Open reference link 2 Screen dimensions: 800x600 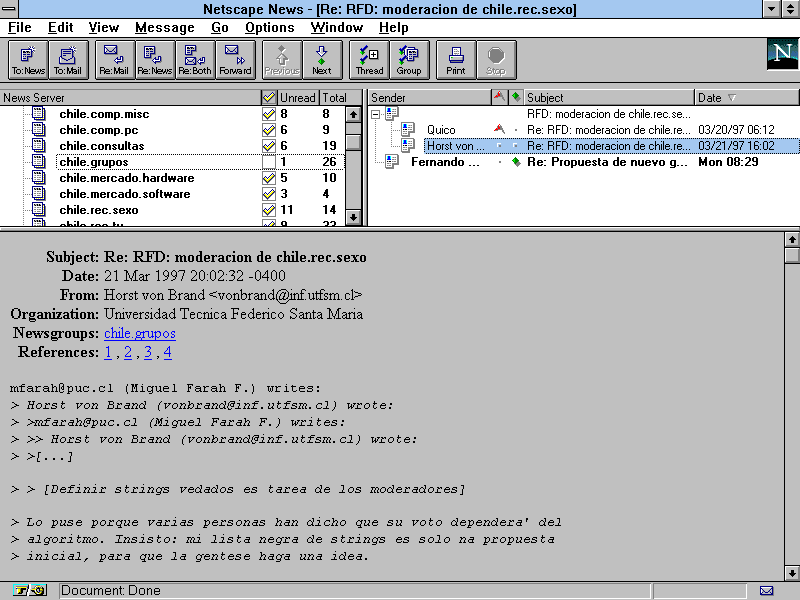point(128,352)
